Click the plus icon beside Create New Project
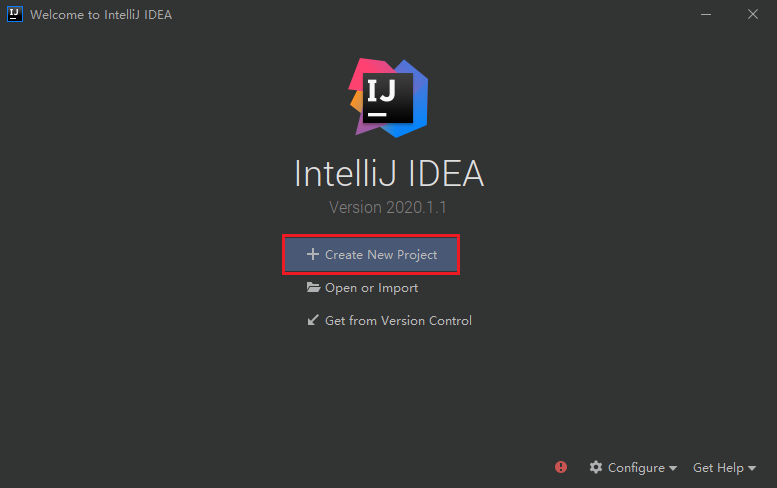Image resolution: width=777 pixels, height=488 pixels. [312, 254]
